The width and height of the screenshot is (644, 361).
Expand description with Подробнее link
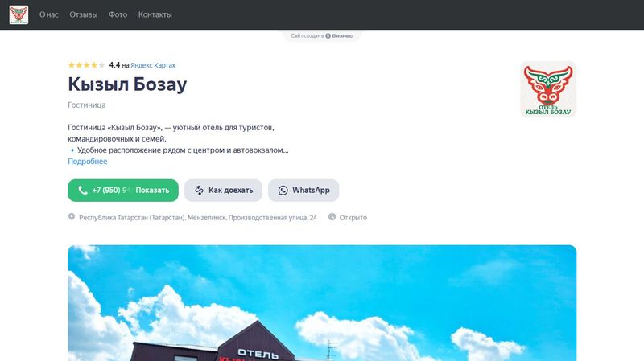click(x=88, y=162)
